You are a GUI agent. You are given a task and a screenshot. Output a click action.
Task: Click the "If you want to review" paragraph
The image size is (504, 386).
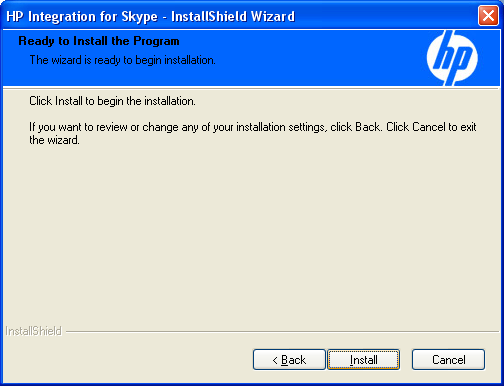pos(253,133)
